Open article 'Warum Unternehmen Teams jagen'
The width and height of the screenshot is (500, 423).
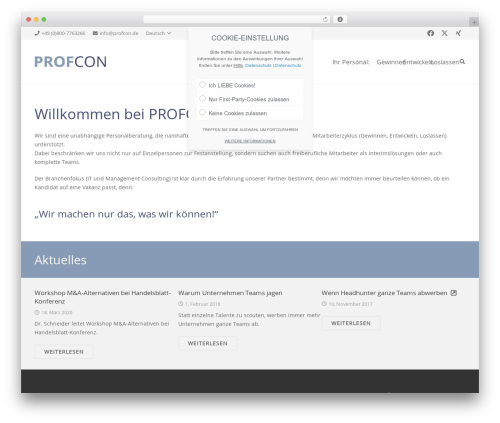[230, 293]
